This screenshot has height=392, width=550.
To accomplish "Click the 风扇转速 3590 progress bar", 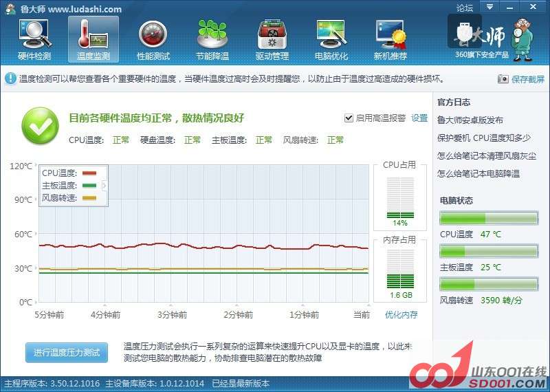I will click(489, 284).
